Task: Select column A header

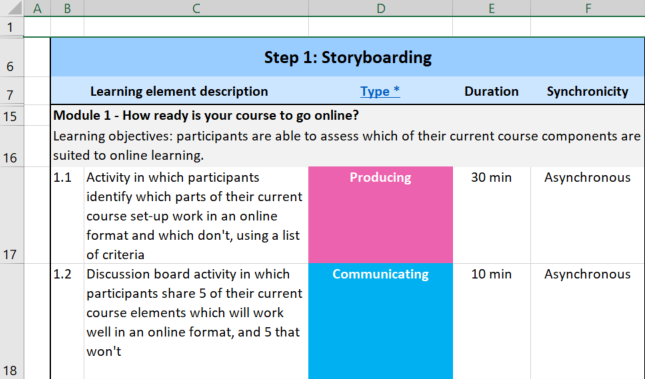Action: (x=37, y=8)
